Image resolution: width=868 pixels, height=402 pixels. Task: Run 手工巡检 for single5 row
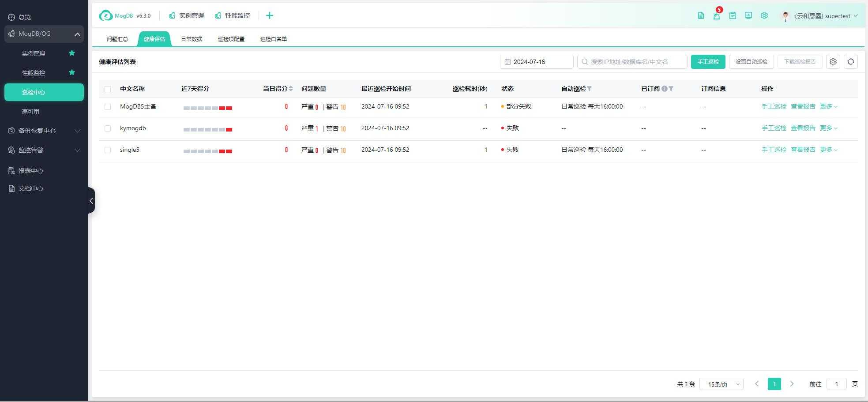(x=774, y=150)
